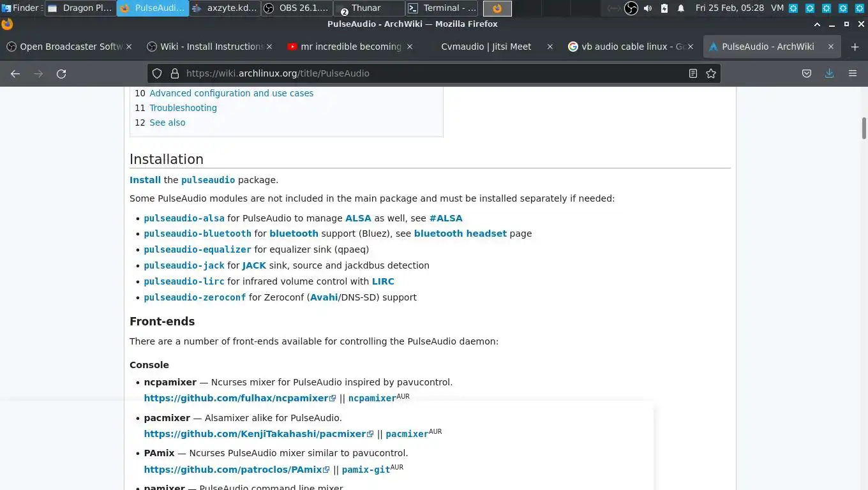Open the github fulhax/ncpamixer link
868x490 pixels.
239,398
